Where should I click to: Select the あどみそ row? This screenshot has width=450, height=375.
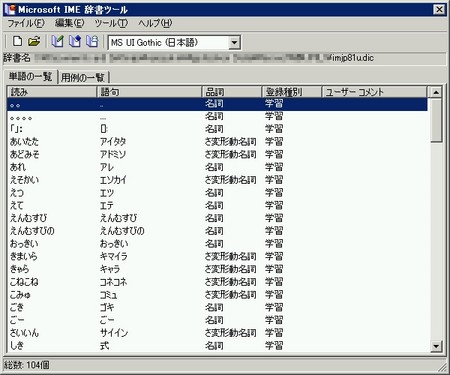click(x=217, y=155)
